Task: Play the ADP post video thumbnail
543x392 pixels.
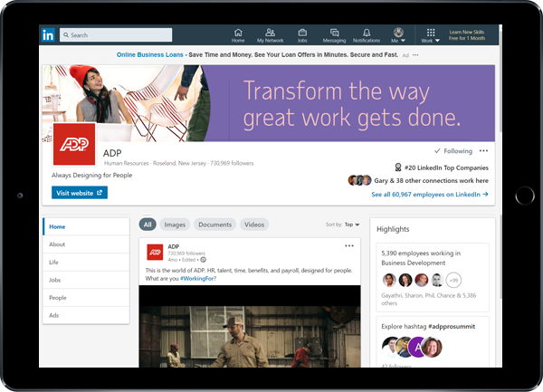Action: pyautogui.click(x=250, y=326)
